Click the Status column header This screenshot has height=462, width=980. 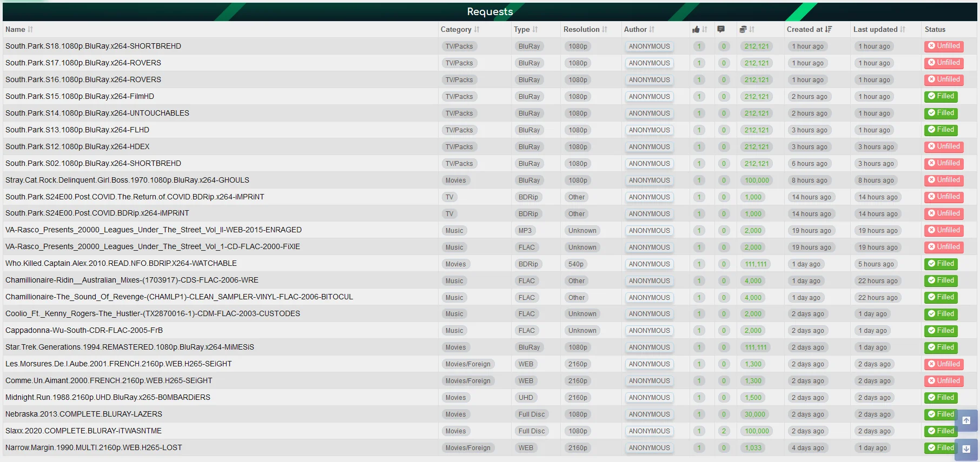pos(935,30)
